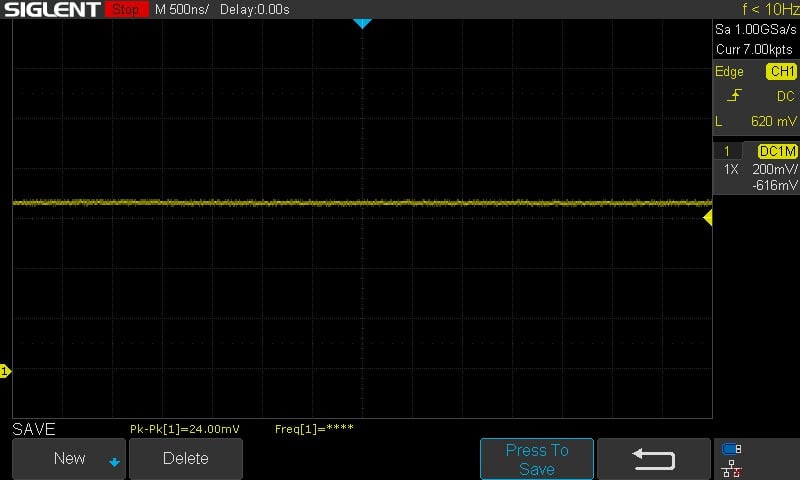The height and width of the screenshot is (480, 800).
Task: Click the SIGLENT logo
Action: coord(52,9)
